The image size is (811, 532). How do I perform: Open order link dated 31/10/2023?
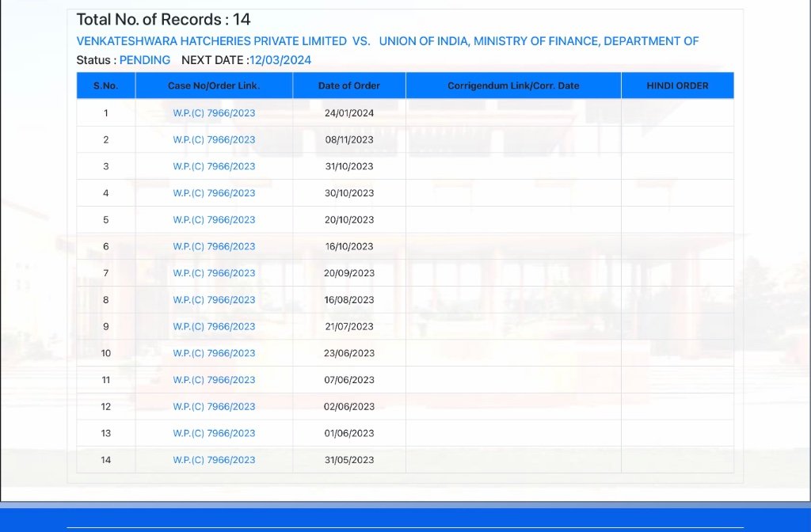[214, 166]
